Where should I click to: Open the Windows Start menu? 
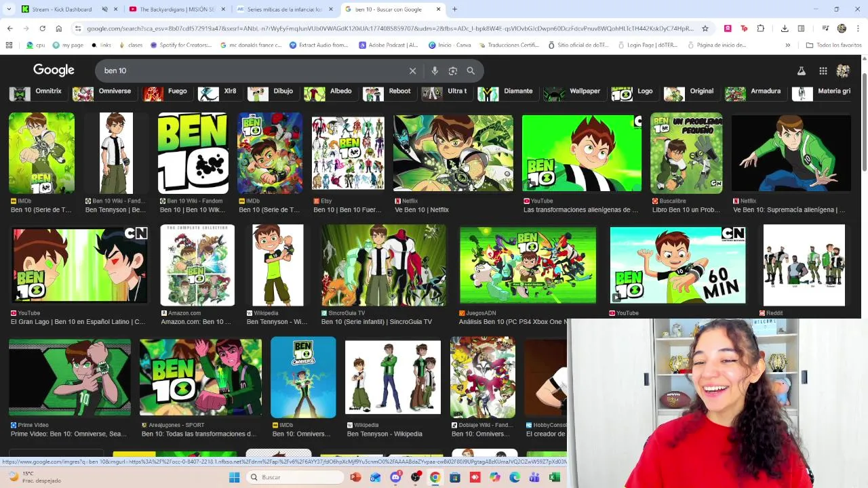pyautogui.click(x=235, y=477)
